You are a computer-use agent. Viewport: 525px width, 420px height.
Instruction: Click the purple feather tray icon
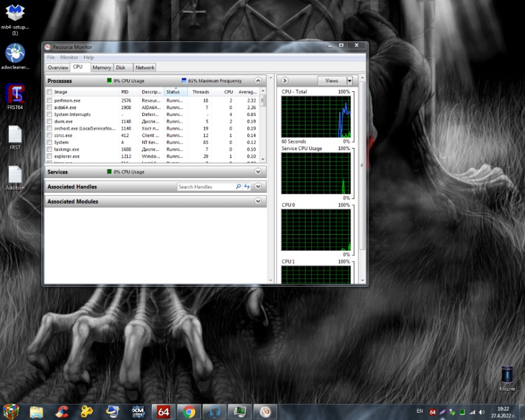pos(442,412)
